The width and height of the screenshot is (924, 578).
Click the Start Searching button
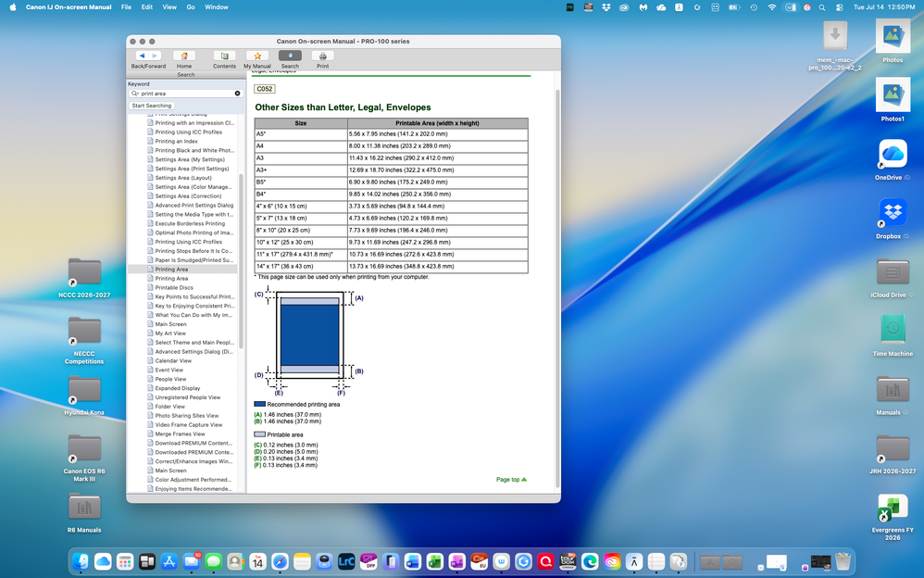click(152, 106)
